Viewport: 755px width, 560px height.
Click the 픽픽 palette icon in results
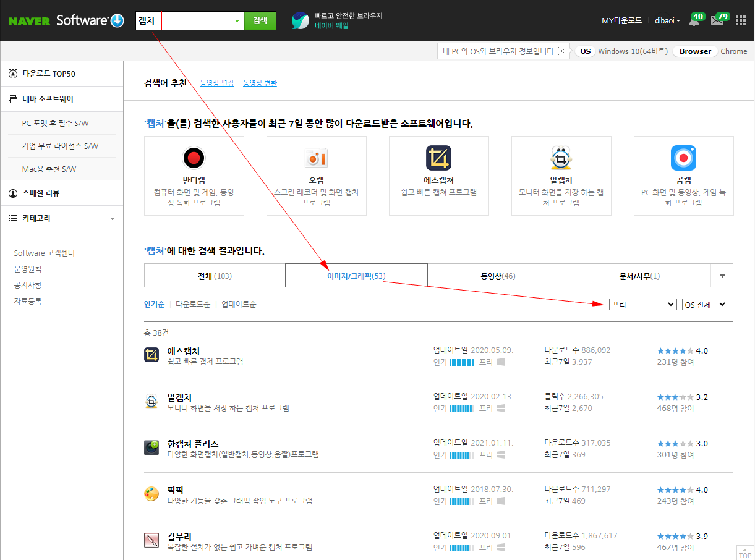tap(151, 494)
